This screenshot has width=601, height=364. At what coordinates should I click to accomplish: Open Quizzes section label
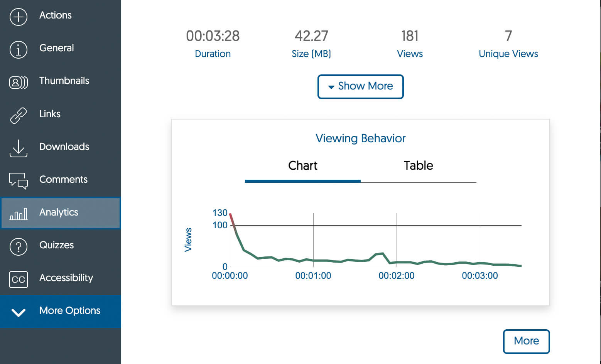(57, 245)
